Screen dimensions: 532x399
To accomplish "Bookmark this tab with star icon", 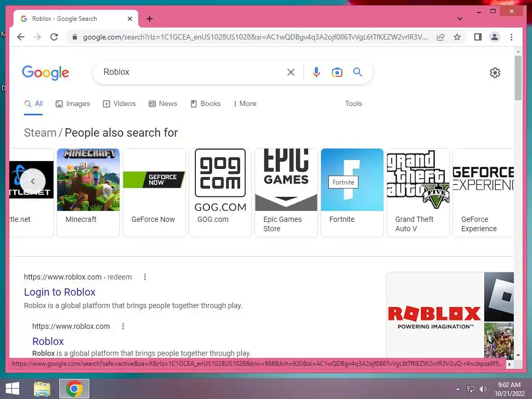I will (457, 37).
